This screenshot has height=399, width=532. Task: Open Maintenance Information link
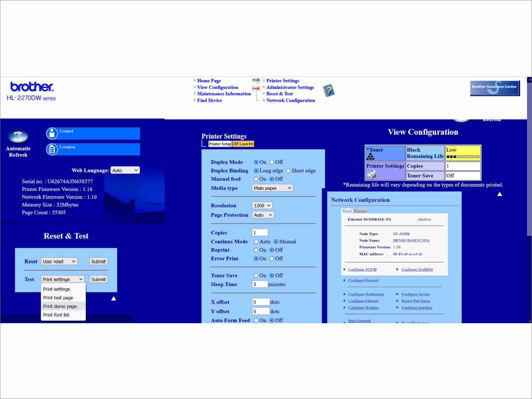coord(224,94)
